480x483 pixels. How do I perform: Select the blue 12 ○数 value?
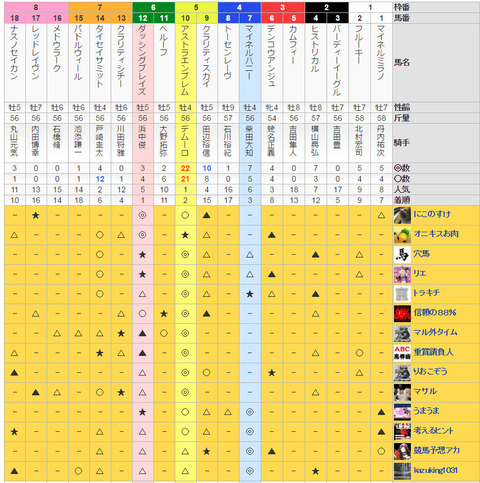coord(100,179)
